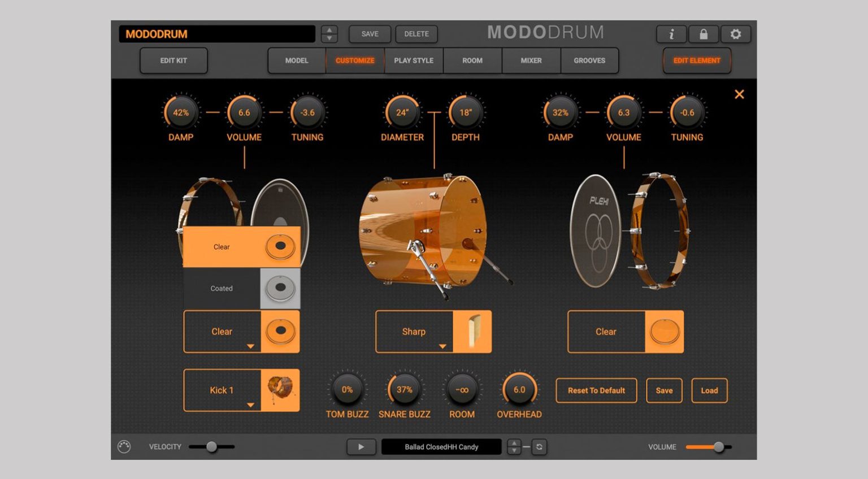The image size is (868, 479).
Task: Switch to the Play Style tab
Action: 413,60
